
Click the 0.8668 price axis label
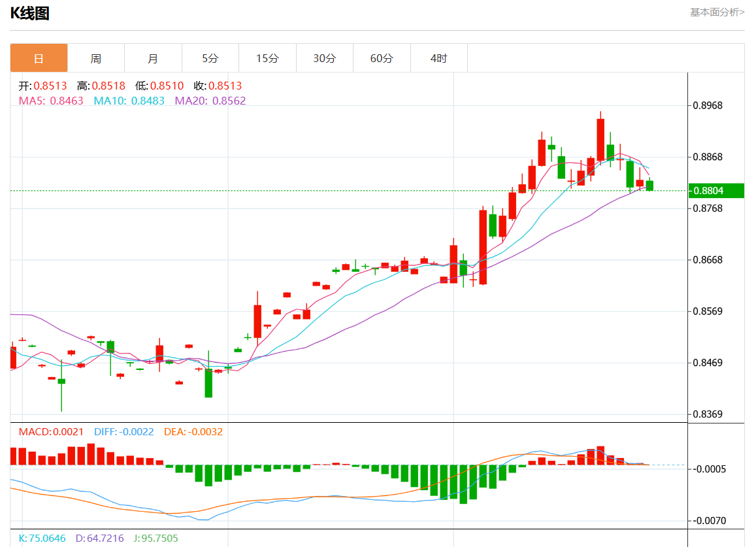pos(708,260)
